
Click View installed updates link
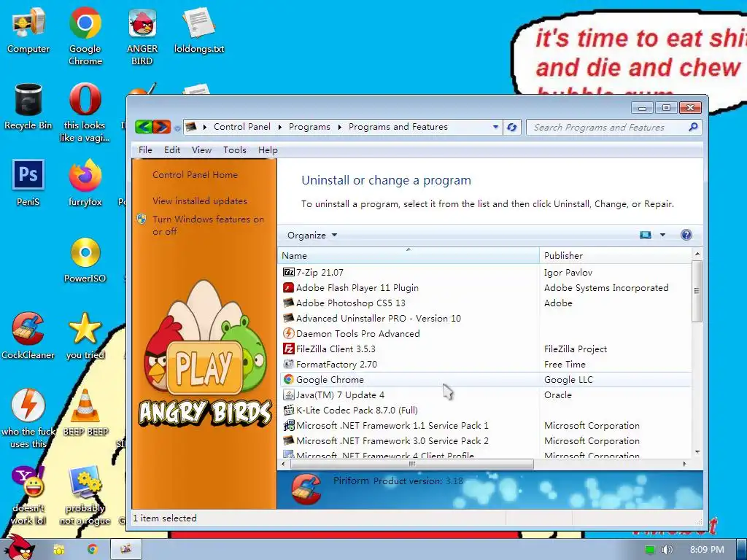click(x=200, y=201)
